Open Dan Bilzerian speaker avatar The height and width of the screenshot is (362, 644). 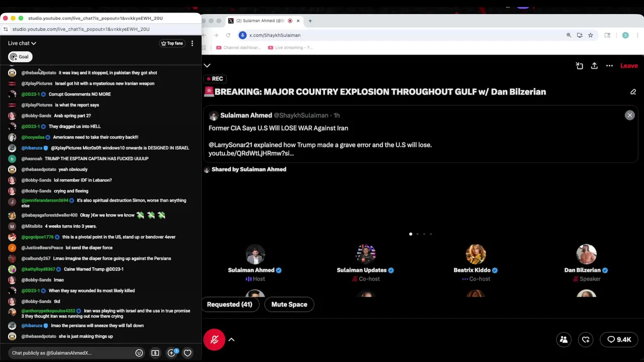(x=587, y=254)
